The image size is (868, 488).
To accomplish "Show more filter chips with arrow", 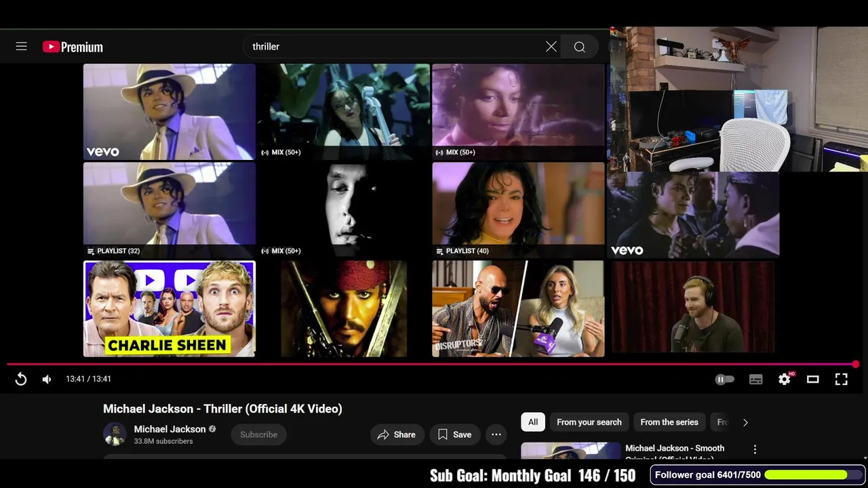I will click(745, 422).
